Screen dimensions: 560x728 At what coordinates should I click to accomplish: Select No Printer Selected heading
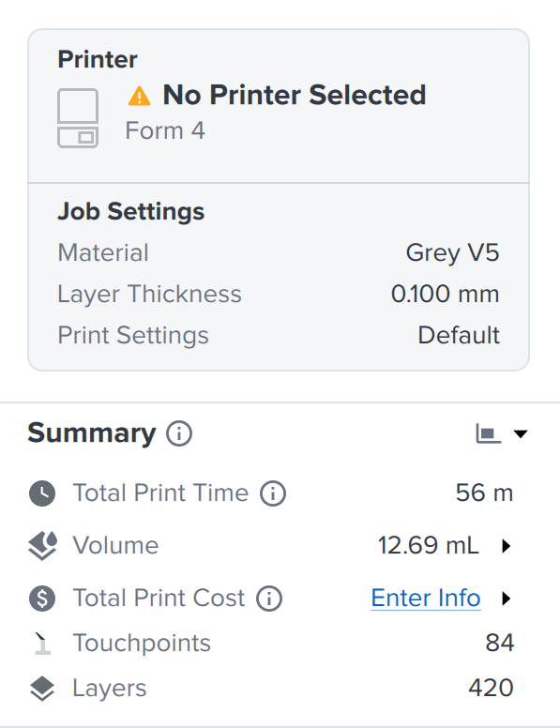point(295,95)
